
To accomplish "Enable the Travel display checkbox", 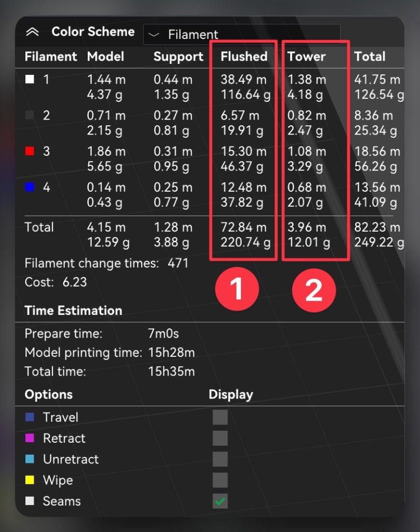I will point(220,417).
